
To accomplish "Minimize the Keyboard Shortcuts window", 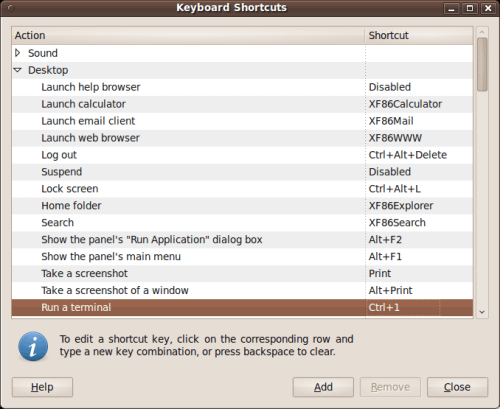I will [x=451, y=8].
